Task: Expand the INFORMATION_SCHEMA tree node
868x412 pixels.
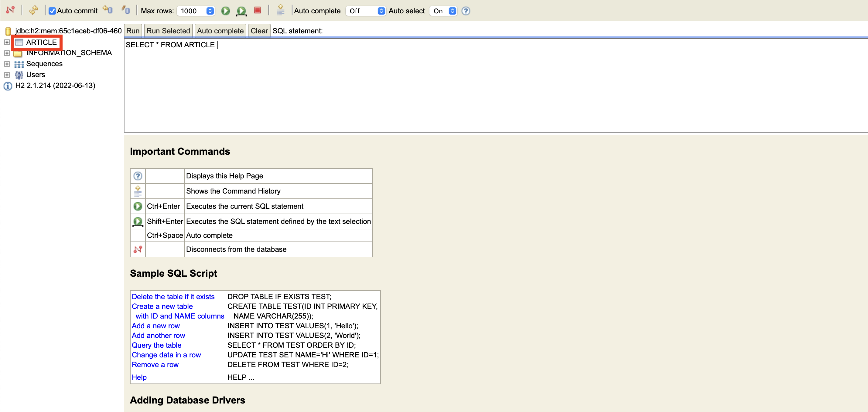Action: click(7, 53)
